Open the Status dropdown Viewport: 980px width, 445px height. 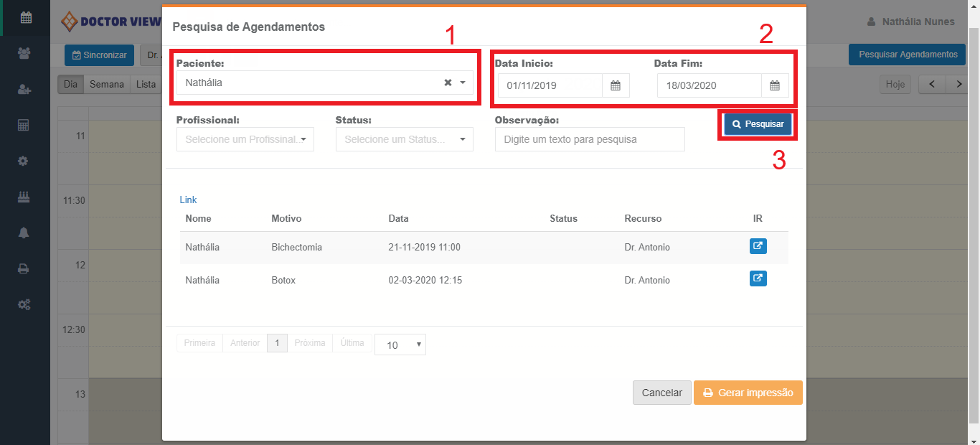pyautogui.click(x=404, y=139)
